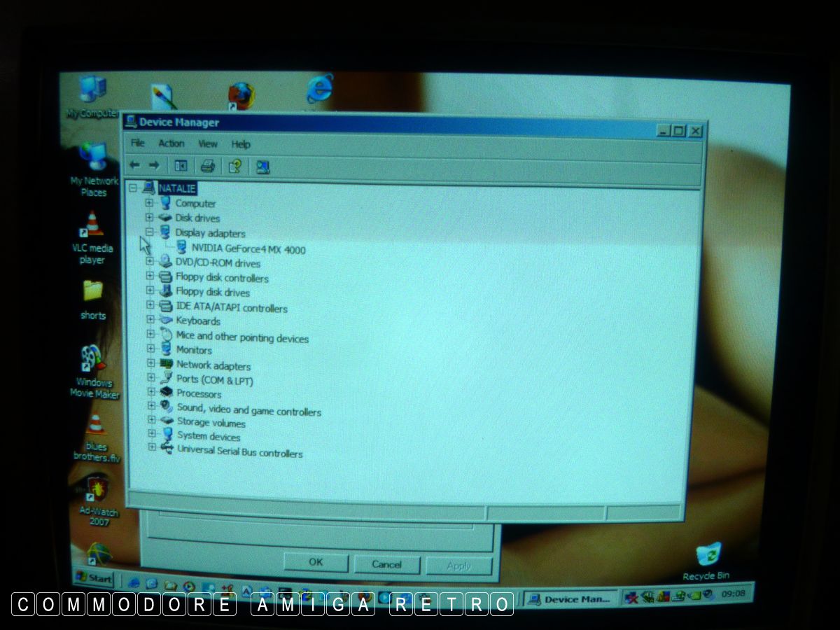The width and height of the screenshot is (840, 630).
Task: Click the Print toolbar icon
Action: 207,166
